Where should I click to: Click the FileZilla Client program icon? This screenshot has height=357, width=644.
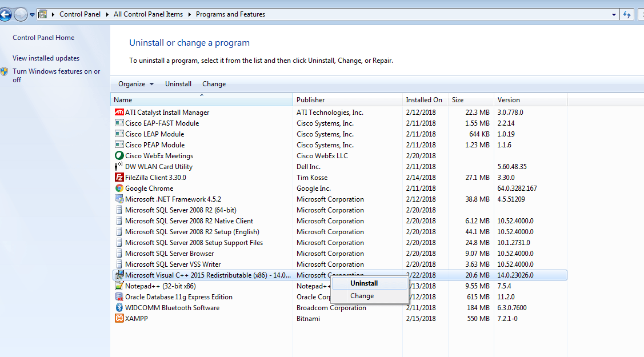coord(119,178)
